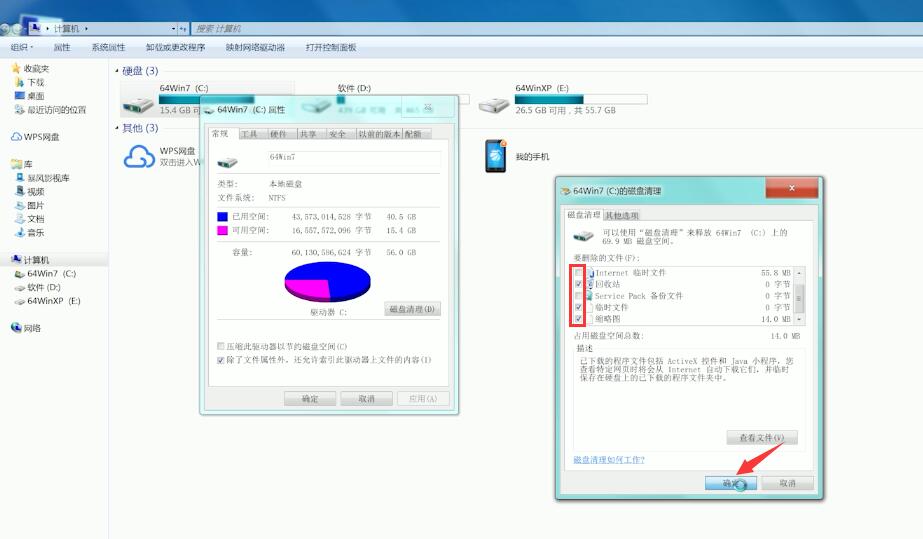The width and height of the screenshot is (923, 539).
Task: Open 下载 folder icon in favorites
Action: (x=19, y=82)
